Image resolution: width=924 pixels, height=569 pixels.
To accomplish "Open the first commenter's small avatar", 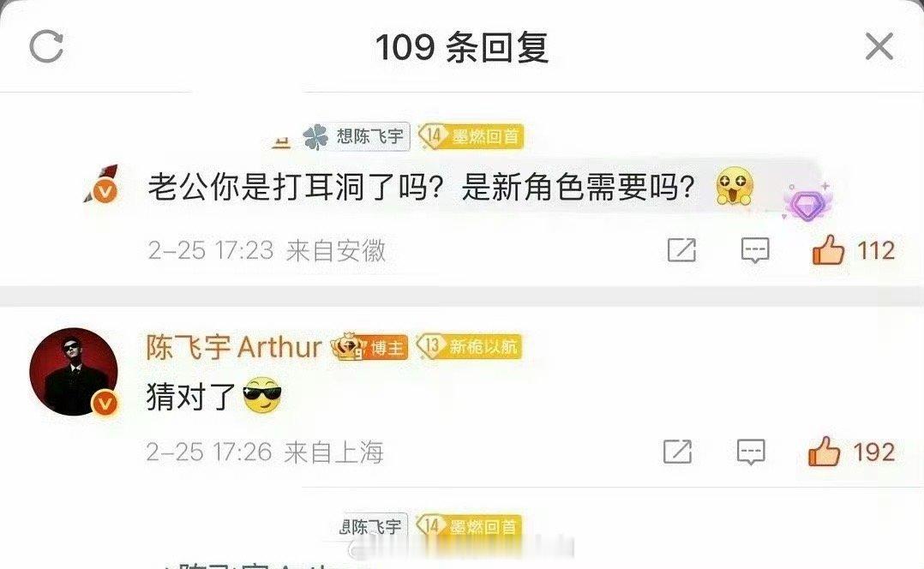I will coord(101,183).
